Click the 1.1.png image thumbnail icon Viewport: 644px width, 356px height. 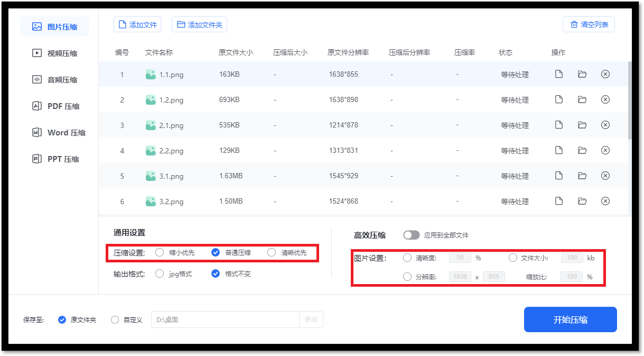click(151, 75)
